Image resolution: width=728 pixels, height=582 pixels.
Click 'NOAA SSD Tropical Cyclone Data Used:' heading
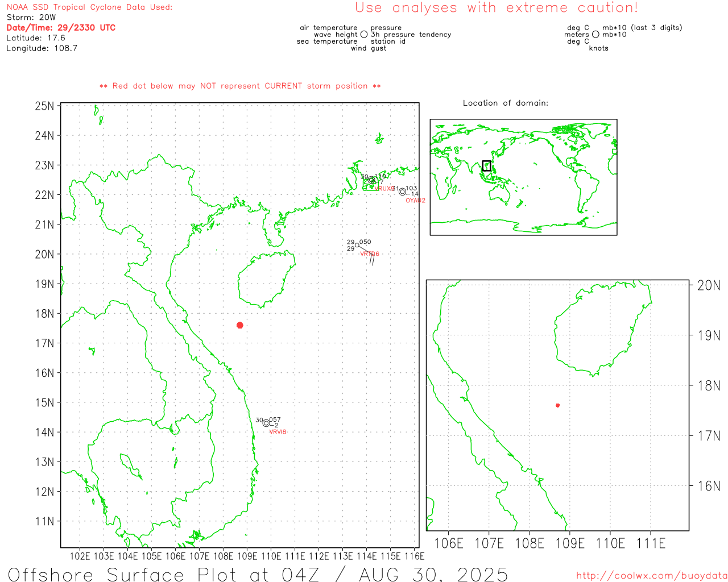coord(89,7)
